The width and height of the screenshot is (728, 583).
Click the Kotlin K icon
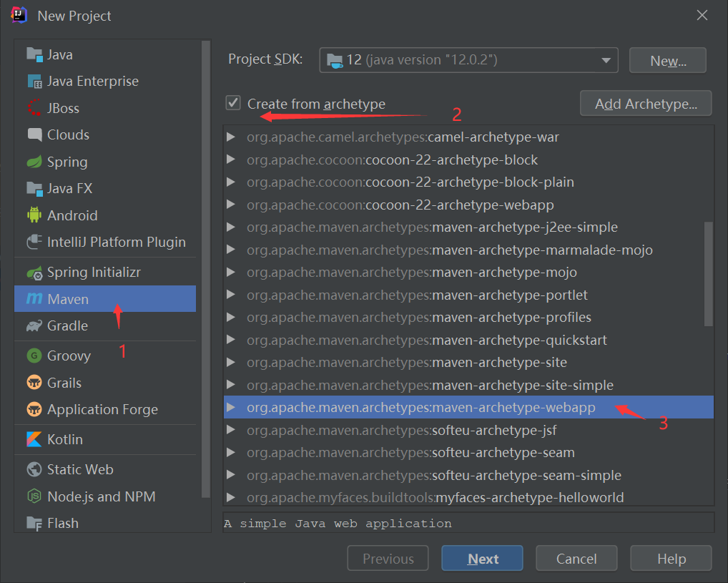pos(34,439)
